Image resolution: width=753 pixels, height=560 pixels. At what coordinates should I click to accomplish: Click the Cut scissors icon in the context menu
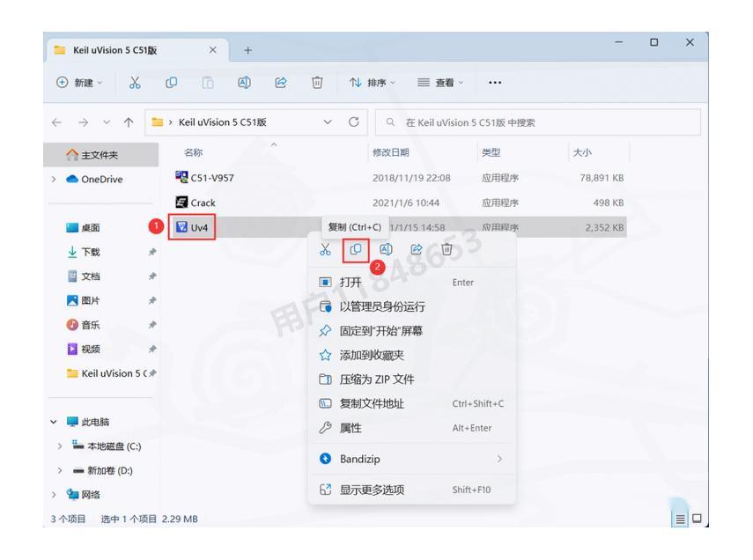326,249
